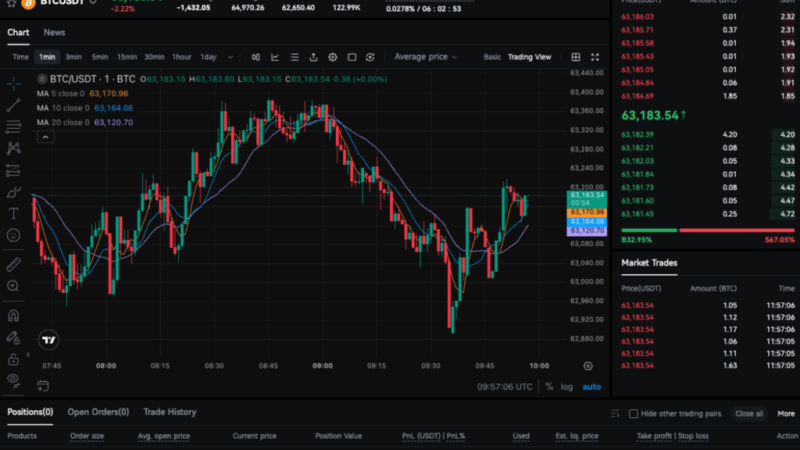This screenshot has height=450, width=800.
Task: Click the Close all button
Action: point(749,414)
